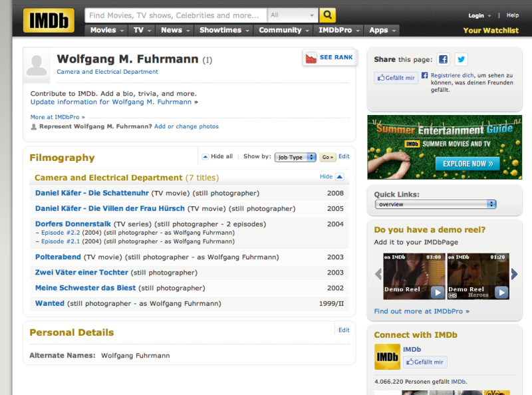Open the Apps menu

[382, 30]
